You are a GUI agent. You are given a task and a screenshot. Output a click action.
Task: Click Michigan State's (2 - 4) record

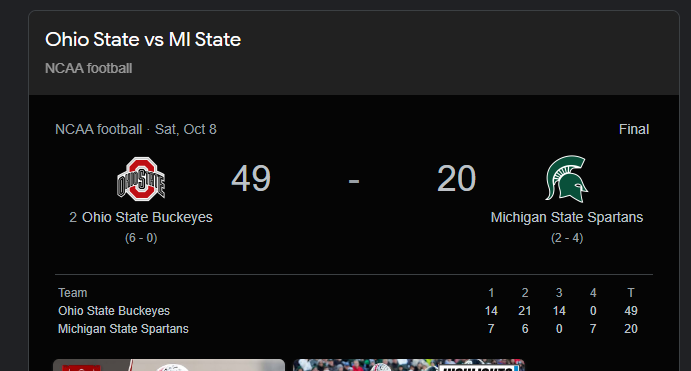(x=567, y=238)
